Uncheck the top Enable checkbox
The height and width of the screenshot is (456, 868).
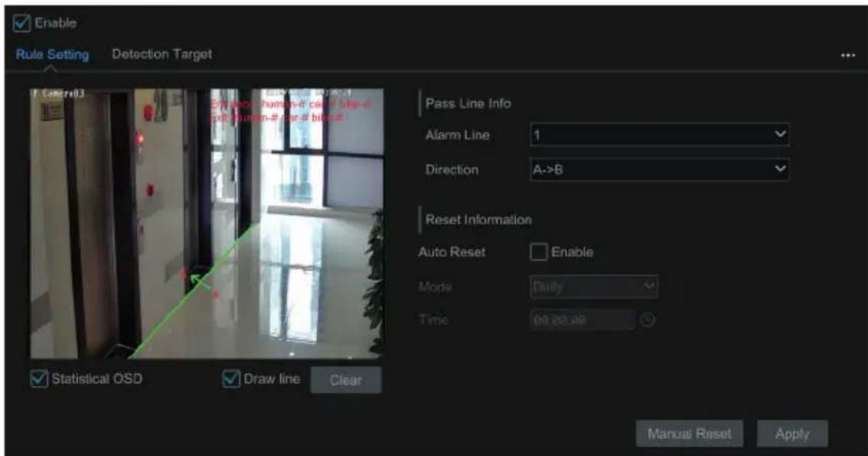pyautogui.click(x=21, y=23)
